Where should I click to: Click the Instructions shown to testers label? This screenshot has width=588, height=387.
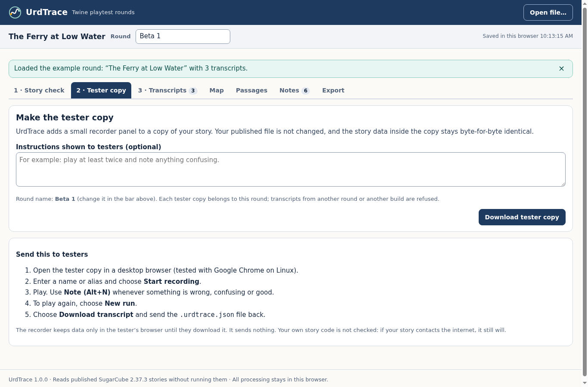coord(88,147)
